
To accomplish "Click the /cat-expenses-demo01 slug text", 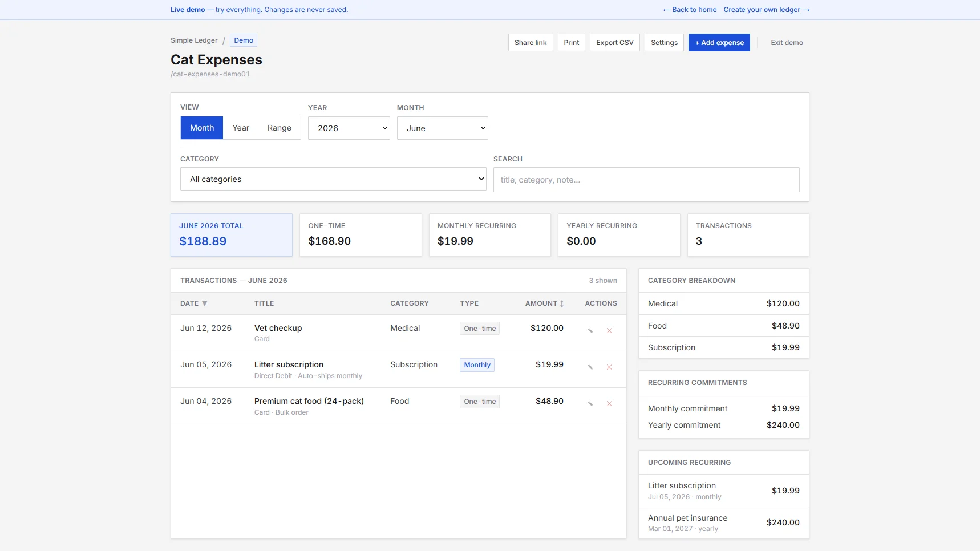I will click(x=210, y=74).
